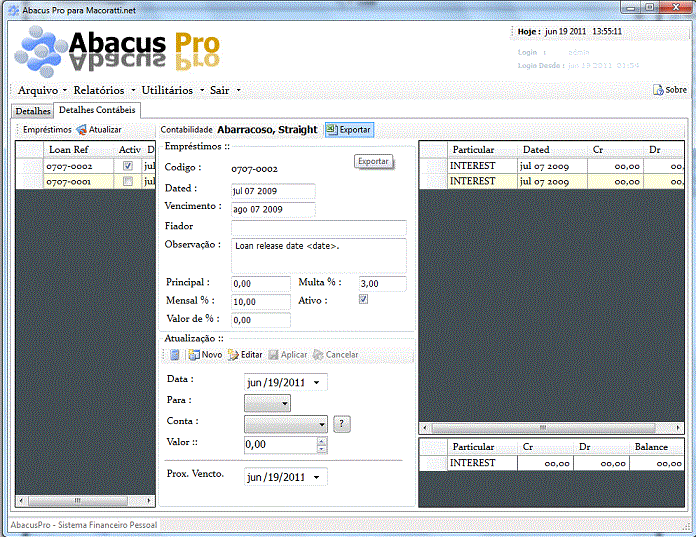This screenshot has width=696, height=537.
Task: Click the Editar button label
Action: [x=251, y=355]
